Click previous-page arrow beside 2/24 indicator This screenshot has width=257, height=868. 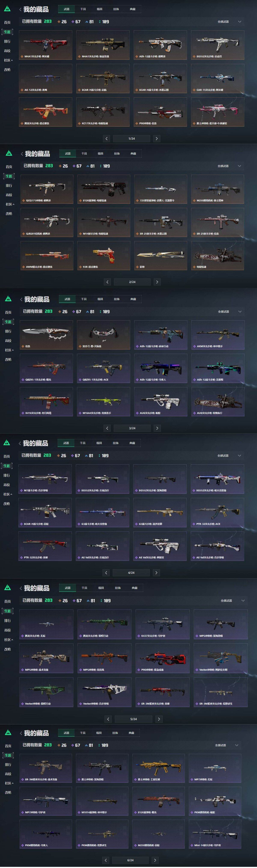[x=107, y=282]
